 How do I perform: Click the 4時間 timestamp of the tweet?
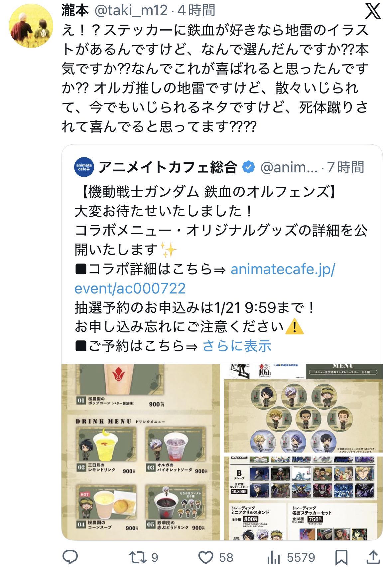coord(196,11)
